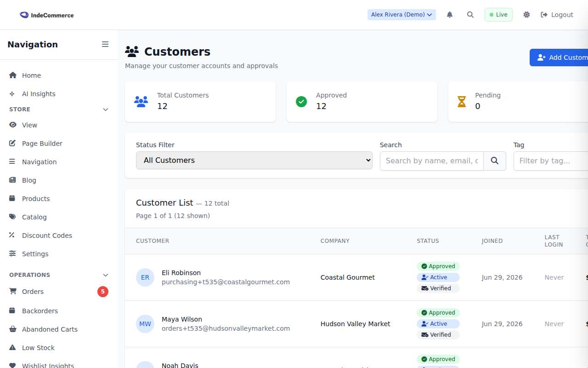Click Eli Robinson's Active badge
This screenshot has height=368, width=588.
[438, 277]
